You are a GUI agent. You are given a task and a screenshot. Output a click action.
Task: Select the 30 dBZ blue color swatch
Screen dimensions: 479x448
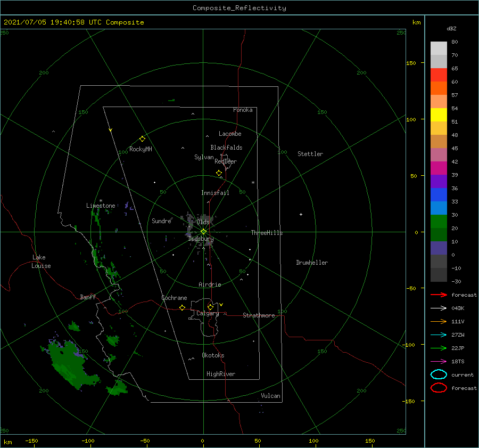click(439, 208)
